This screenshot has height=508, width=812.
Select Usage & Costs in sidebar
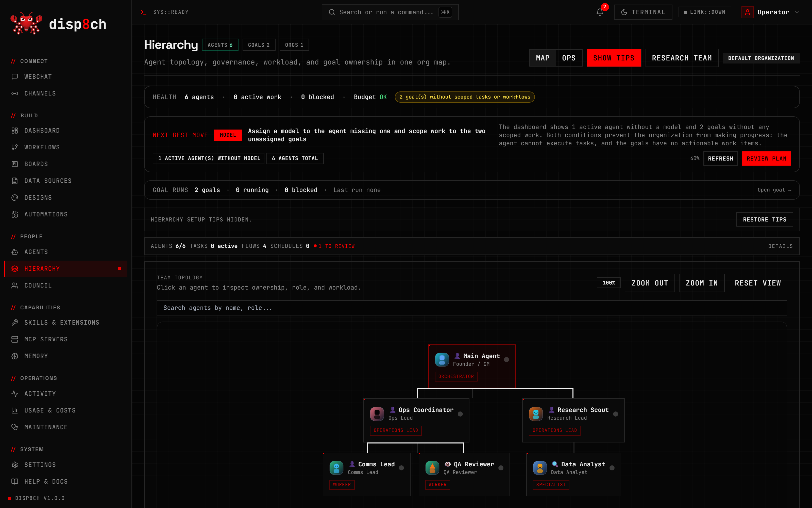pos(65,410)
